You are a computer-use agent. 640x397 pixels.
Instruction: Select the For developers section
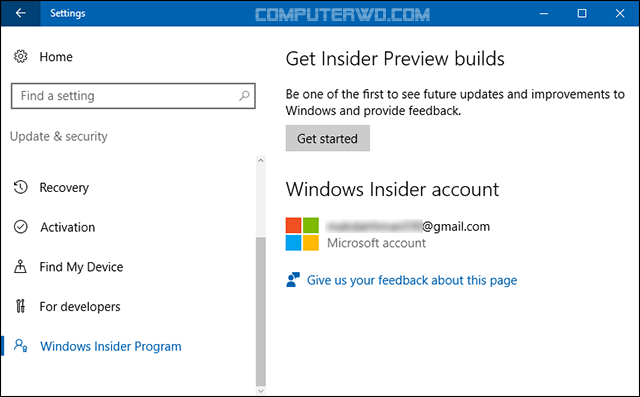(80, 306)
